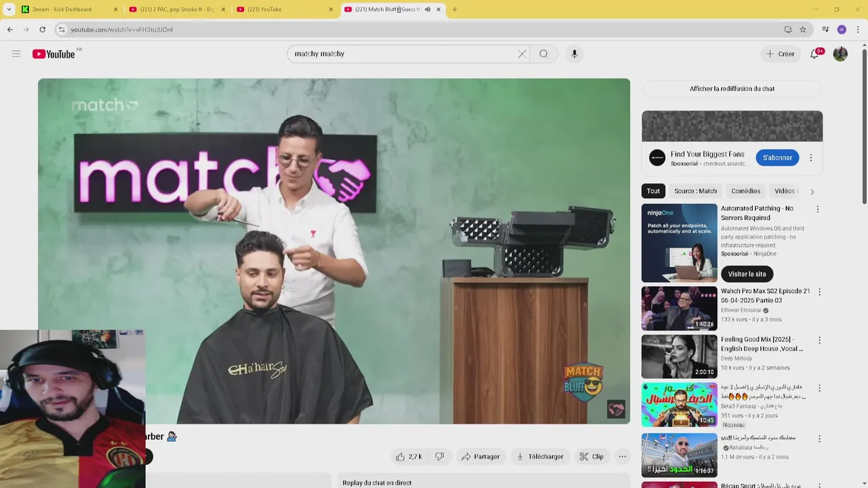The width and height of the screenshot is (868, 488).
Task: Open options for sponsored Find Your Biggest Fans
Action: [810, 158]
